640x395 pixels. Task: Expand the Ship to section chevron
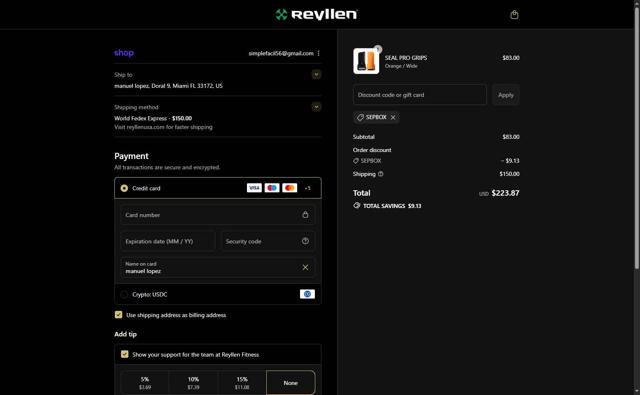[x=316, y=74]
